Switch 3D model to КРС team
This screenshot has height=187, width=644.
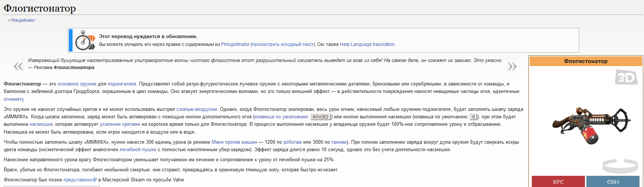click(558, 182)
